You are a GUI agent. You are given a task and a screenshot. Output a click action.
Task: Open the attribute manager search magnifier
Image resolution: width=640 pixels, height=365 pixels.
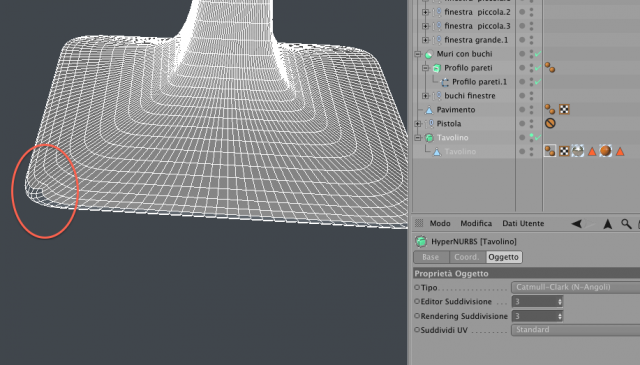pos(626,224)
